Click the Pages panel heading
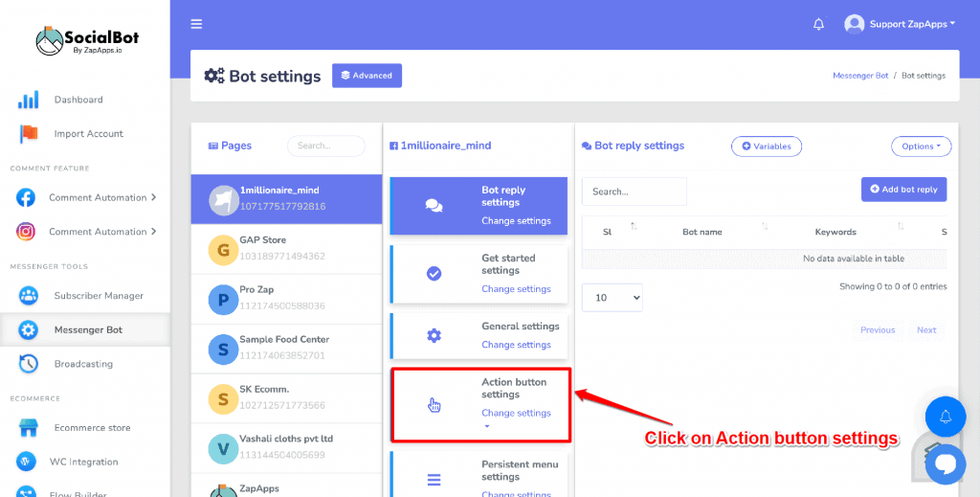 [x=230, y=146]
